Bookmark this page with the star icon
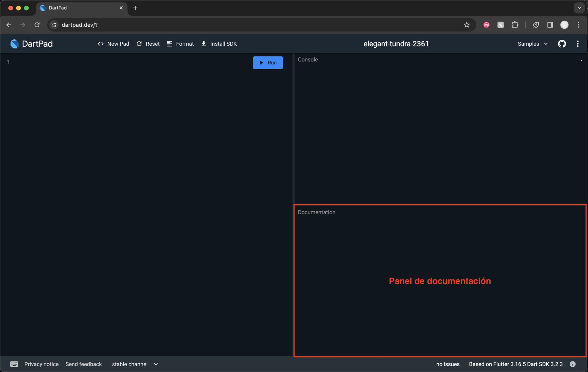588x372 pixels. pyautogui.click(x=467, y=25)
